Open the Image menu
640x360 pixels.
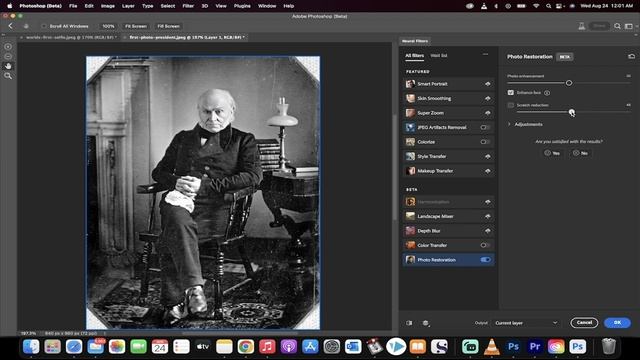click(x=107, y=6)
